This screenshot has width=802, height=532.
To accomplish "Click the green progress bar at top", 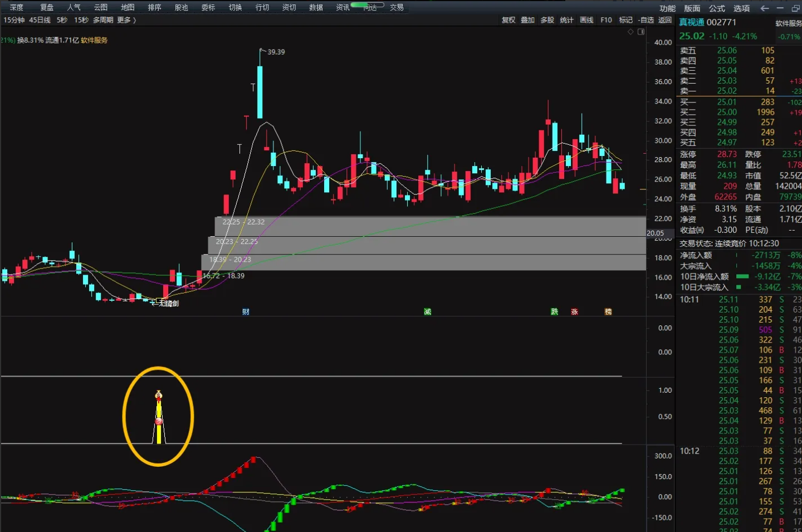I will 367,5.
